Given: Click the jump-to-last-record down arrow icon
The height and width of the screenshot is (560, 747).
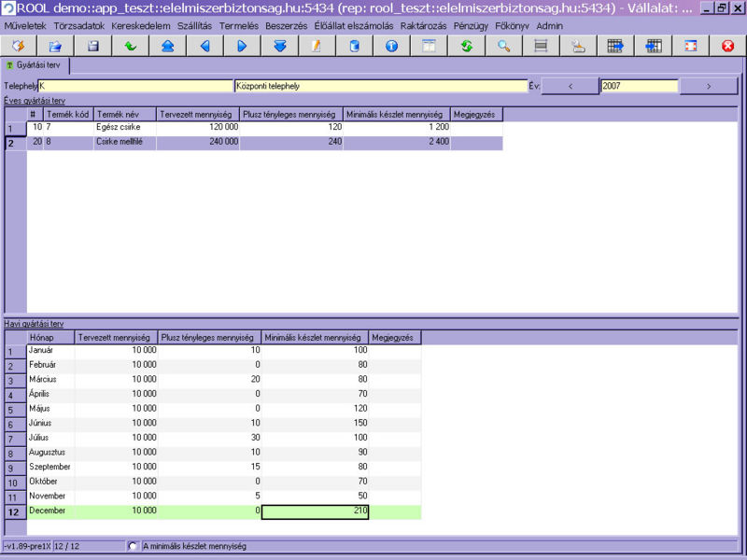Looking at the screenshot, I should pos(279,46).
